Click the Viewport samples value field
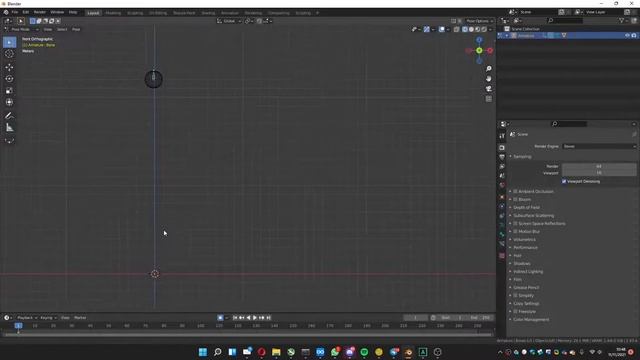Screen dimensions: 640x360 pos(599,173)
